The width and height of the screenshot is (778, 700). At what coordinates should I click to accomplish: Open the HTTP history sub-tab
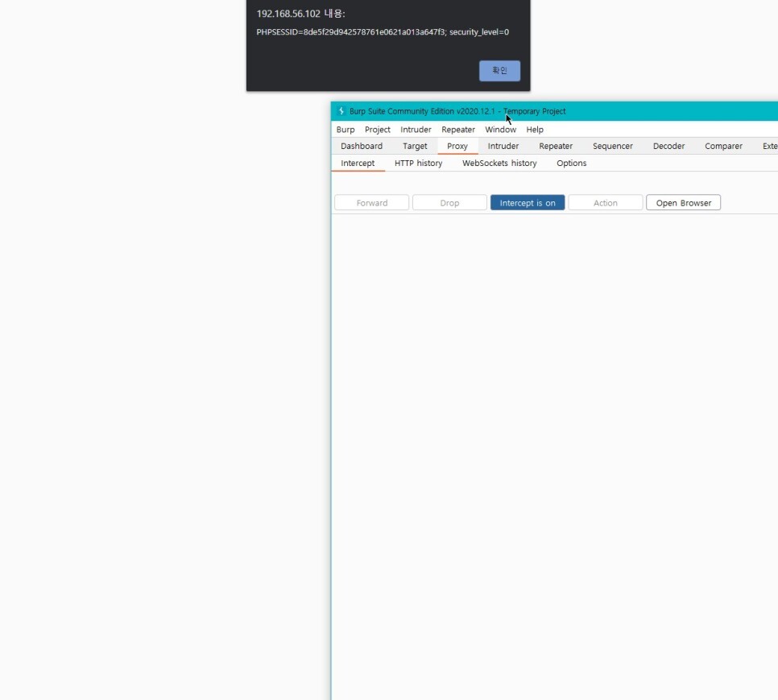coord(418,164)
